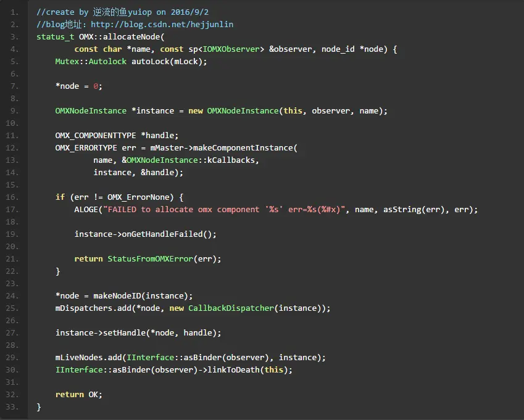Click 'status_t' on line 3
The height and width of the screenshot is (420, 524).
[x=55, y=37]
